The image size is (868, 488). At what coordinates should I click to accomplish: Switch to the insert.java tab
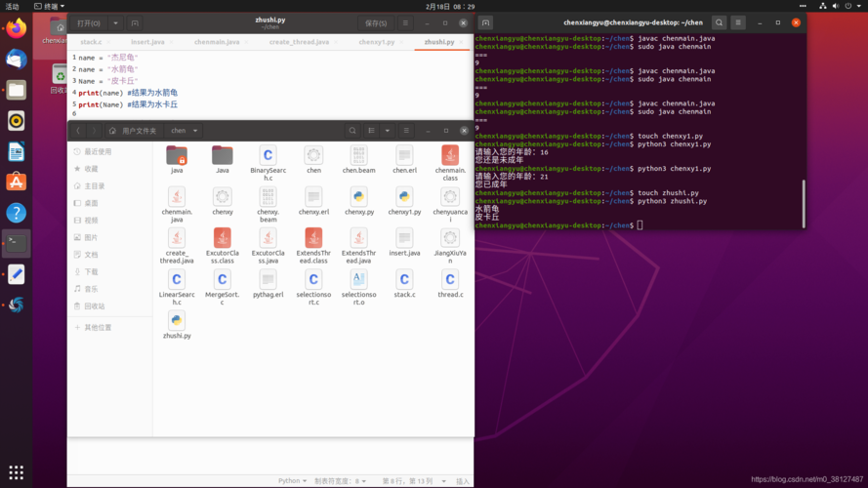click(x=147, y=42)
